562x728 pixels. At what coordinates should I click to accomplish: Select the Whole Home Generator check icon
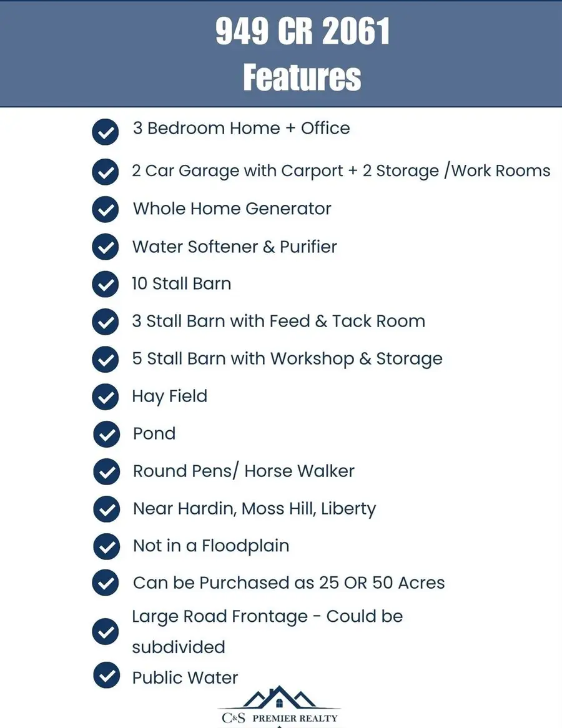(x=106, y=210)
